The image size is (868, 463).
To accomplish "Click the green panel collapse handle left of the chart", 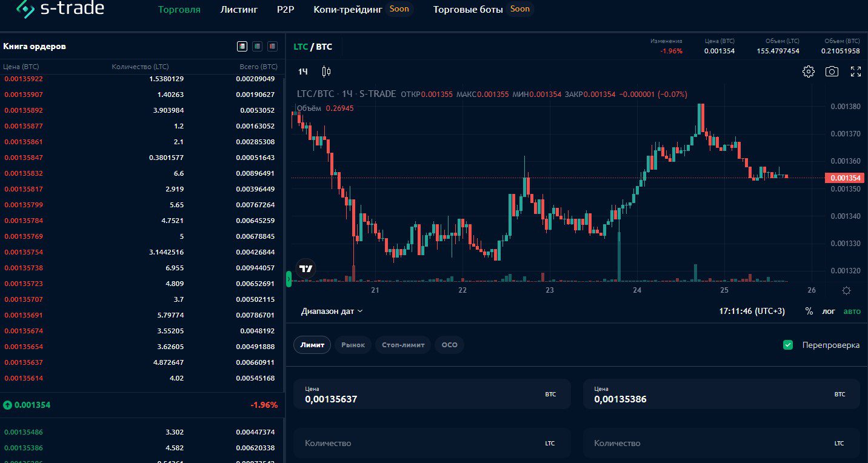I will tap(289, 279).
